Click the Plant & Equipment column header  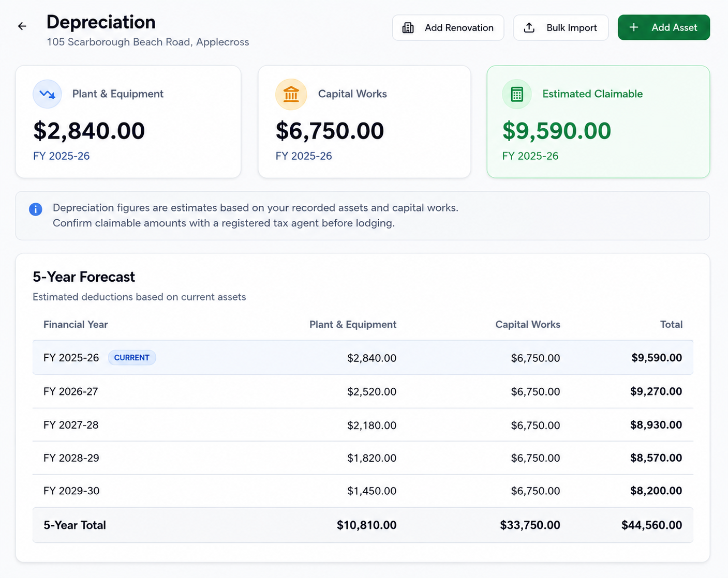pos(353,325)
